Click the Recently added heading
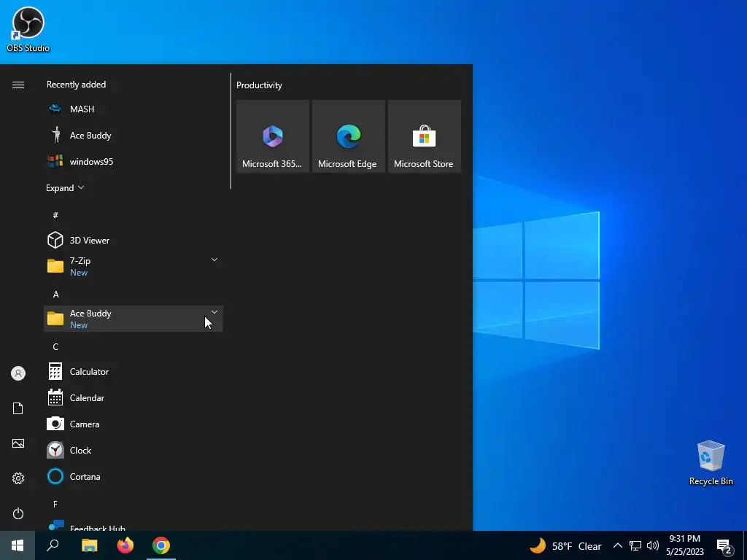The height and width of the screenshot is (560, 747). pyautogui.click(x=76, y=85)
